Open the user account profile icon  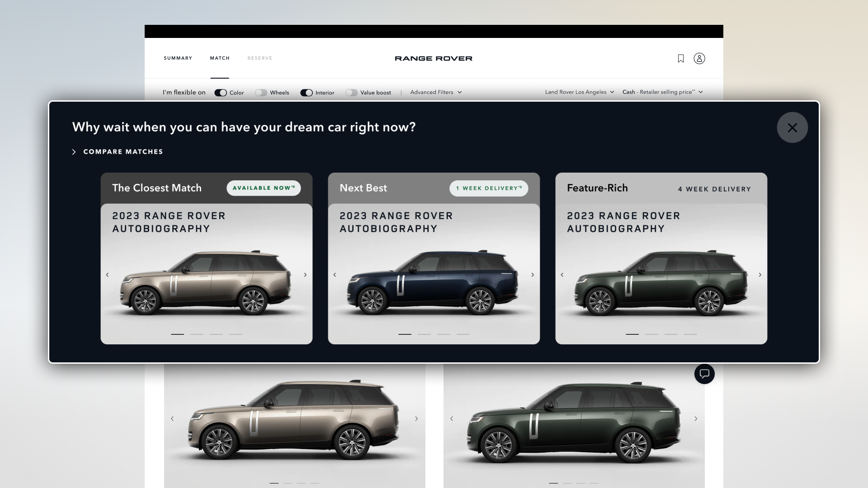coord(699,58)
